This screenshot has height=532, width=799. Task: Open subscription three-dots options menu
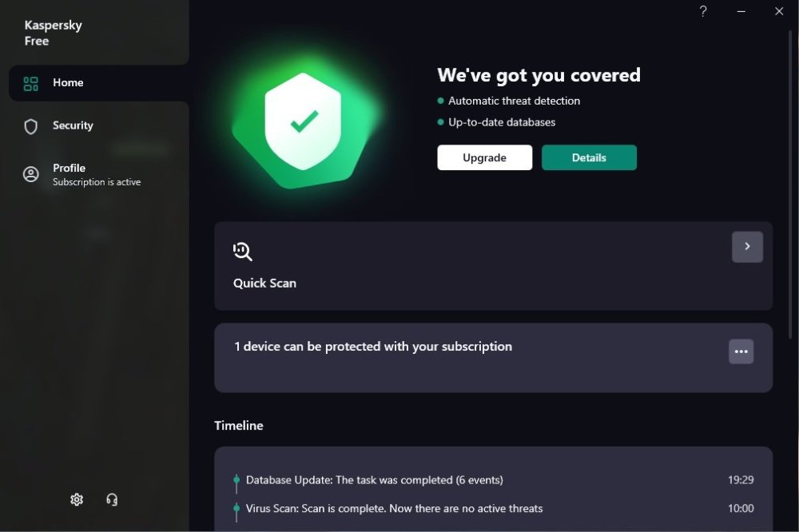point(741,351)
